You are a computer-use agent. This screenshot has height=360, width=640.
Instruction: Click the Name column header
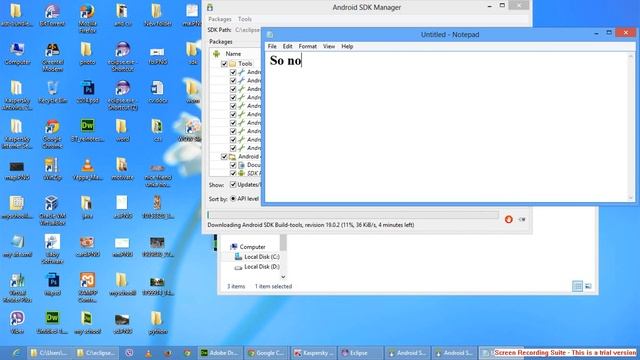pos(233,54)
